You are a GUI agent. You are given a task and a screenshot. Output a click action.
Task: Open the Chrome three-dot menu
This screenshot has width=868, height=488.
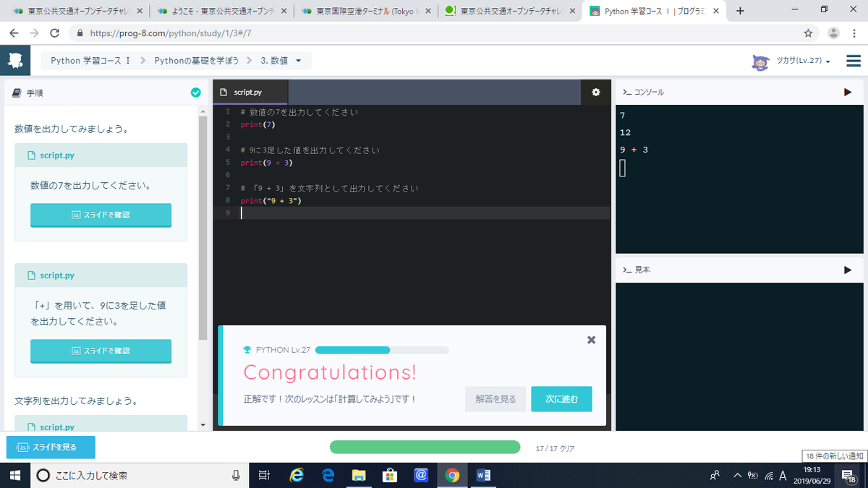coord(851,33)
